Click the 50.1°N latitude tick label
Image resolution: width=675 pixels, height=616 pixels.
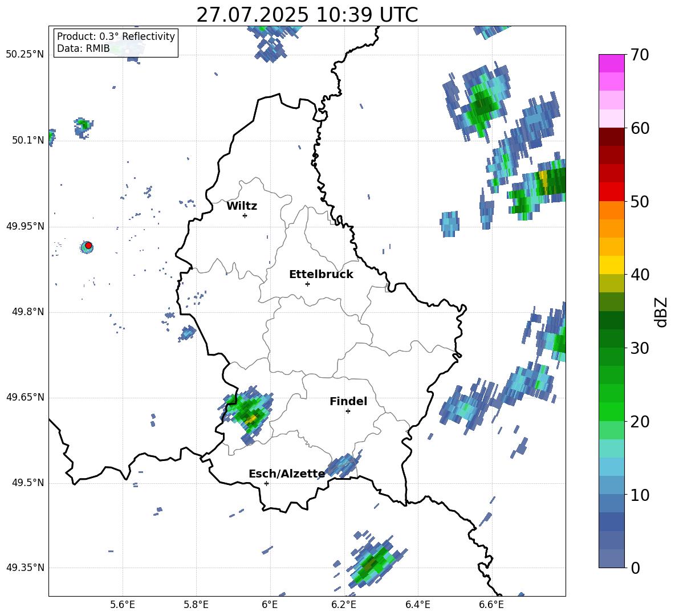pos(28,140)
